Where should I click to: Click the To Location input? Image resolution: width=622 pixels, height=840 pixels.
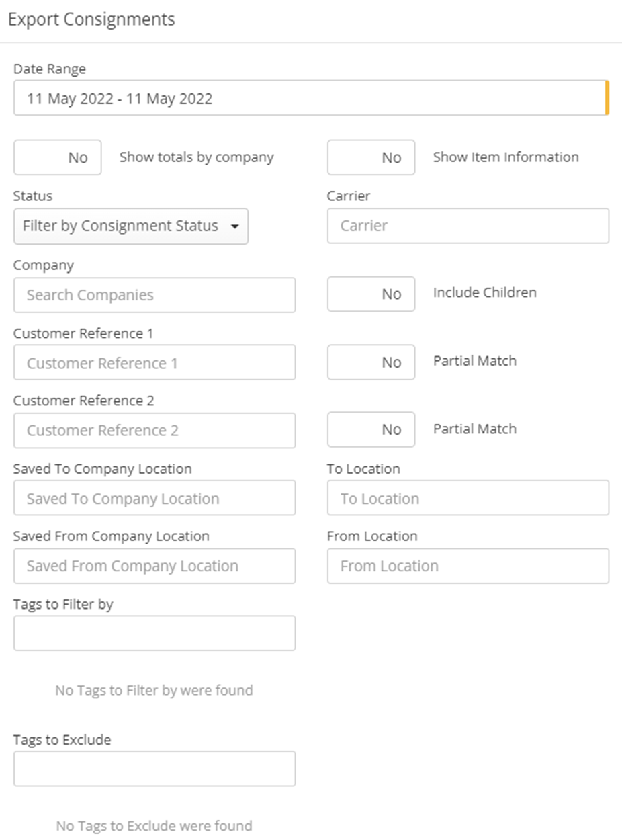click(x=468, y=499)
